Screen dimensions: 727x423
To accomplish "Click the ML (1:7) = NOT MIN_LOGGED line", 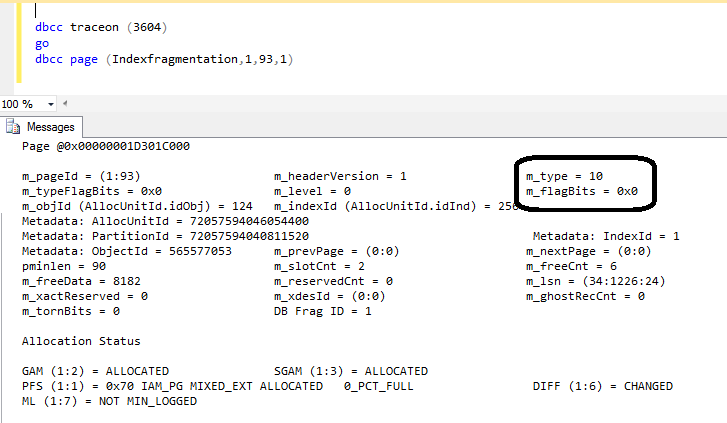I will 109,401.
